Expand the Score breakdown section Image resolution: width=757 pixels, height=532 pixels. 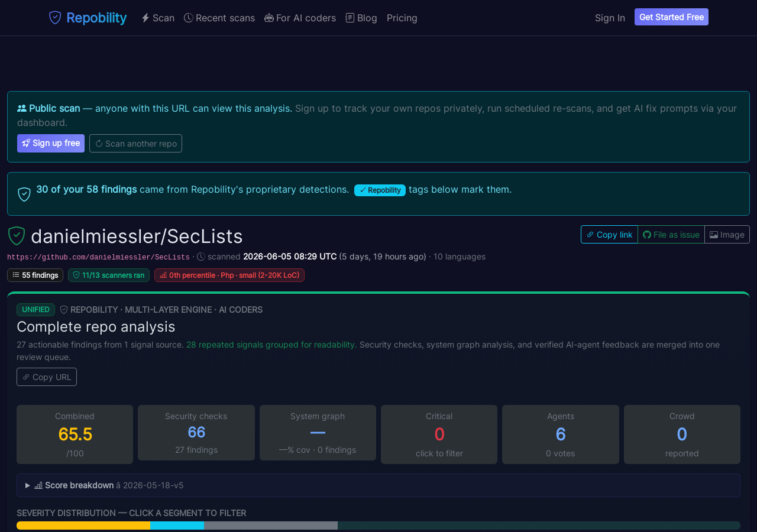click(378, 485)
